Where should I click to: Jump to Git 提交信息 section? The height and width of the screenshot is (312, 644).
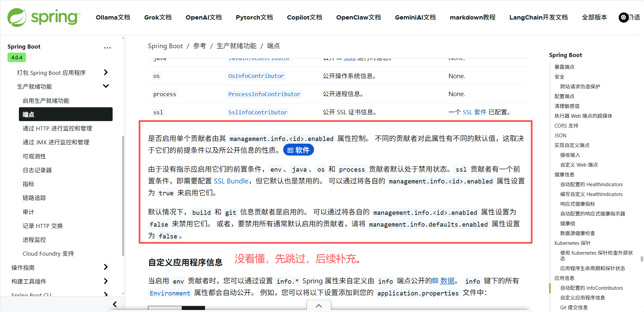[x=574, y=307]
